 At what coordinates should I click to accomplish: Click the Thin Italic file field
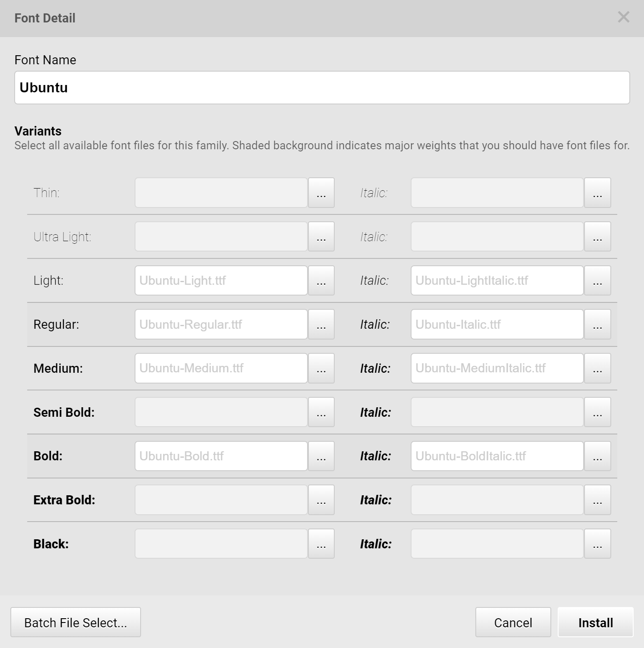pos(497,193)
